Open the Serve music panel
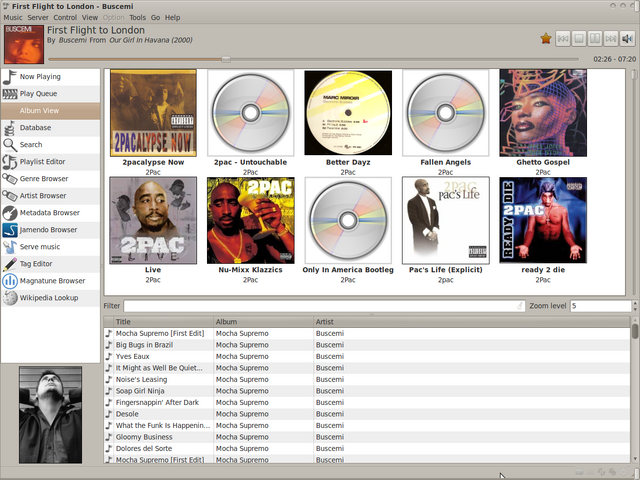Image resolution: width=640 pixels, height=480 pixels. pos(50,247)
